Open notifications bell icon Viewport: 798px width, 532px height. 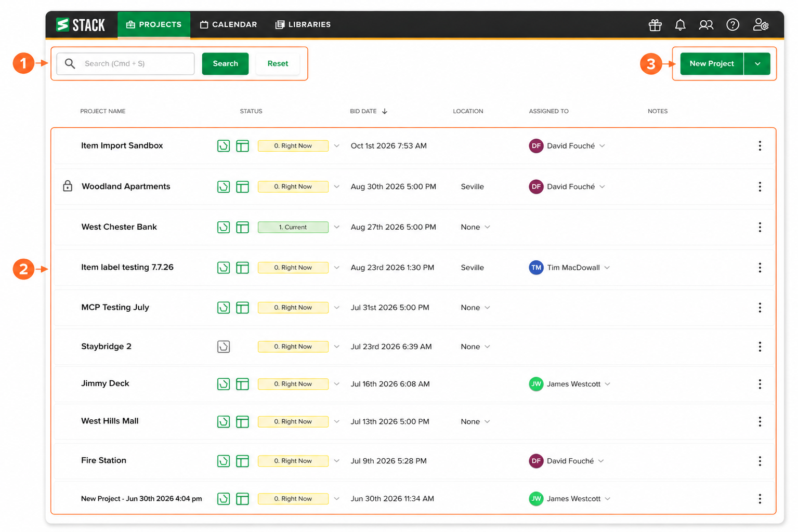tap(680, 24)
